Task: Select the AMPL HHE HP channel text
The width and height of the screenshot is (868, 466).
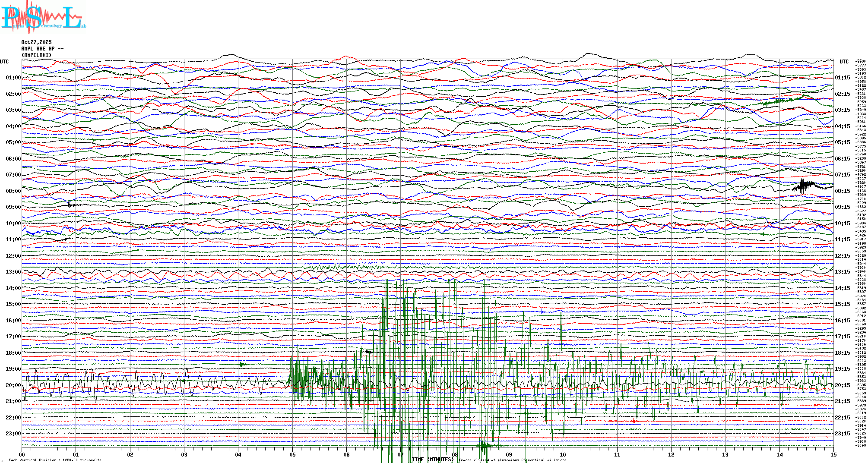Action: [42, 49]
